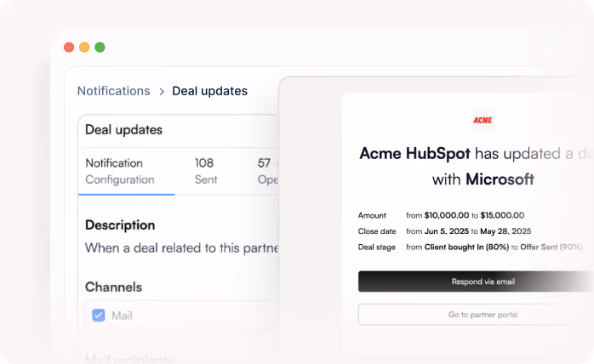Open the Notifications breadcrumb link
Viewport: 594px width, 364px height.
tap(114, 91)
